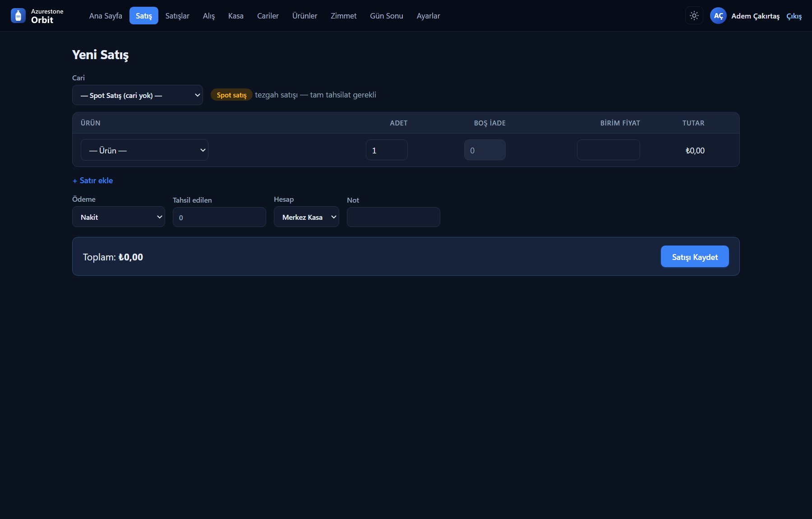Navigate to Zimmet
This screenshot has width=812, height=519.
click(x=344, y=16)
